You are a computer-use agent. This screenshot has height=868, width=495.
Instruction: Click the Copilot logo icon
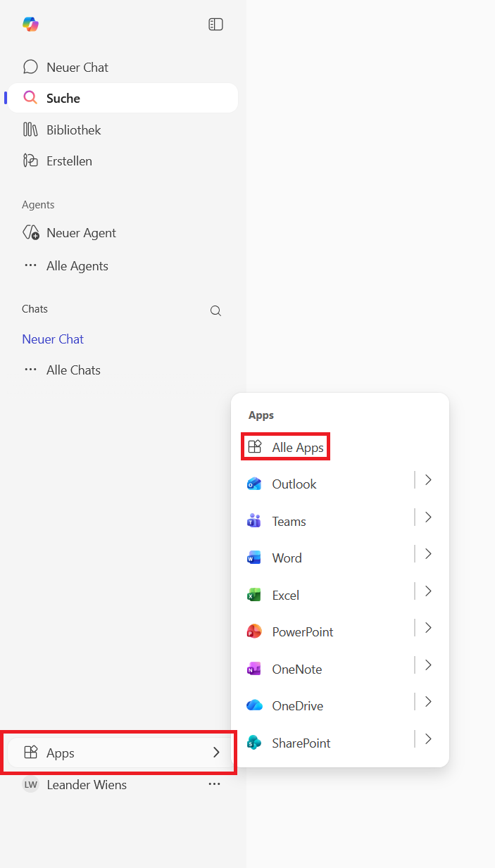pyautogui.click(x=30, y=24)
